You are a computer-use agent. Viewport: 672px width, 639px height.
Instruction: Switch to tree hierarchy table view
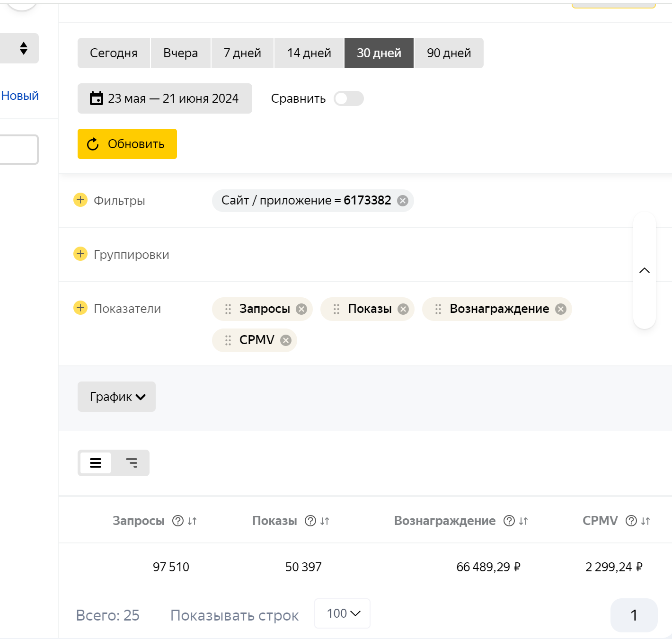pyautogui.click(x=132, y=463)
